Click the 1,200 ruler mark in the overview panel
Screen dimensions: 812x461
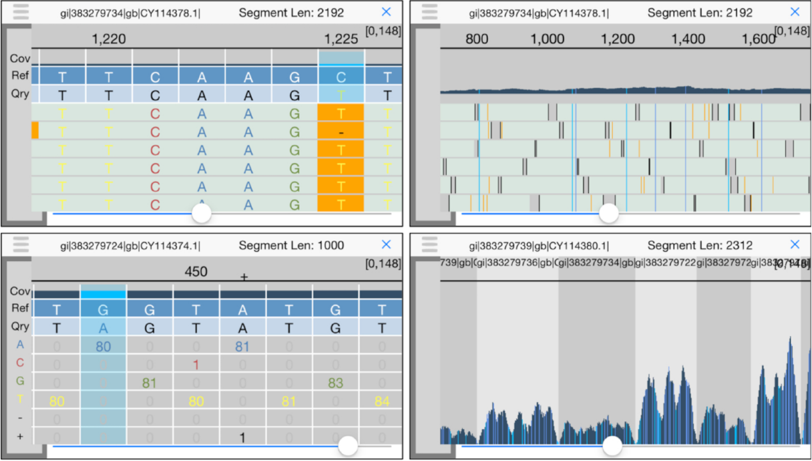tap(618, 39)
